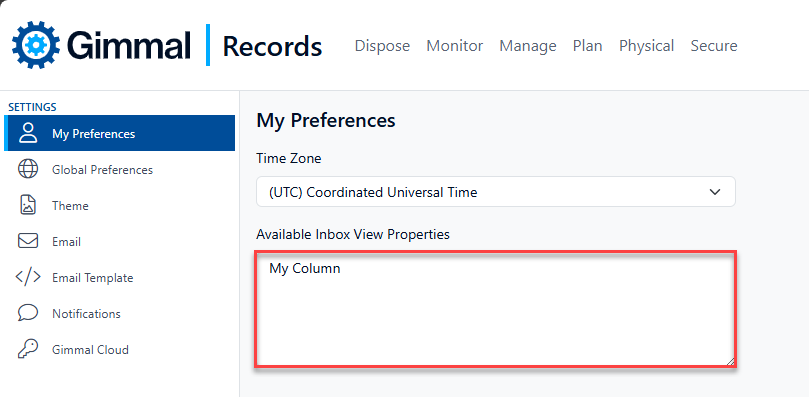Click the textarea resize handle corner
809x397 pixels.
[x=730, y=361]
